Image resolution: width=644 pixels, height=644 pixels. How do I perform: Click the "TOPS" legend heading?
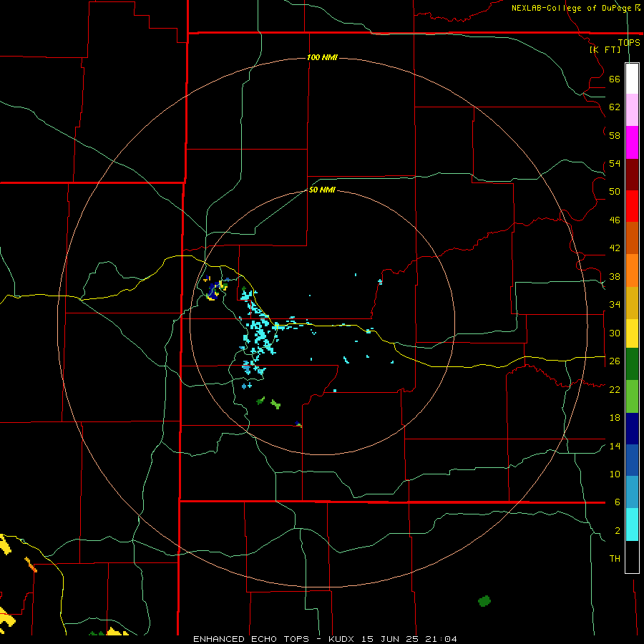click(629, 42)
